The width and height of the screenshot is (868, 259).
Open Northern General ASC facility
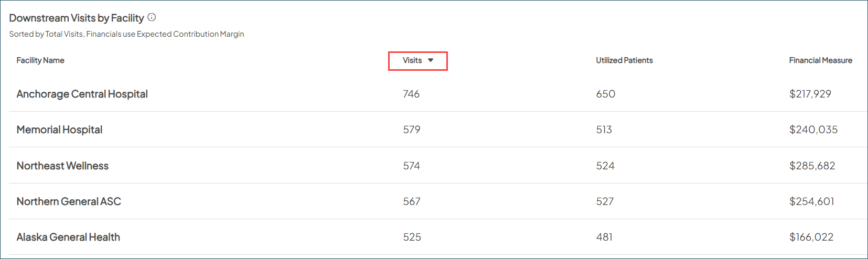pyautogui.click(x=69, y=201)
